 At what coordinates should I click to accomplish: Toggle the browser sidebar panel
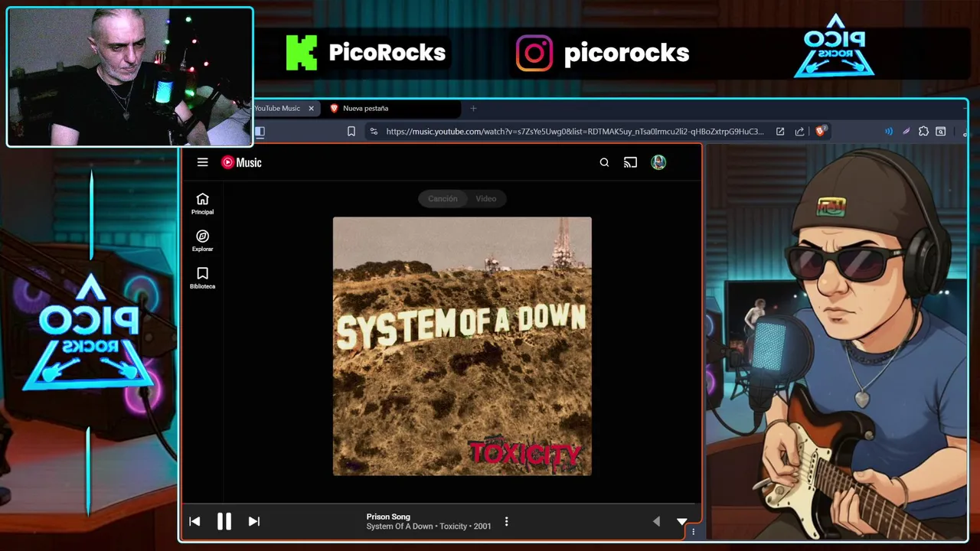coord(260,132)
